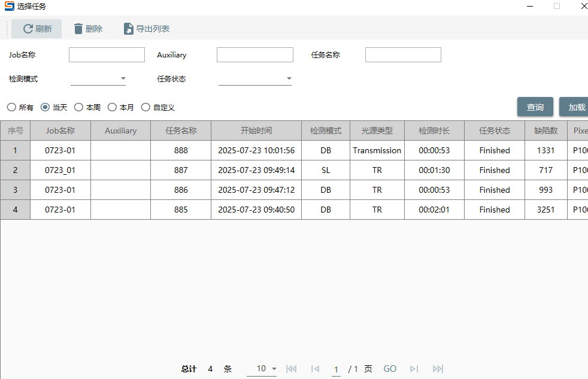Open the page size dropdown showing 10
Viewport: 588px width, 379px height.
click(274, 369)
